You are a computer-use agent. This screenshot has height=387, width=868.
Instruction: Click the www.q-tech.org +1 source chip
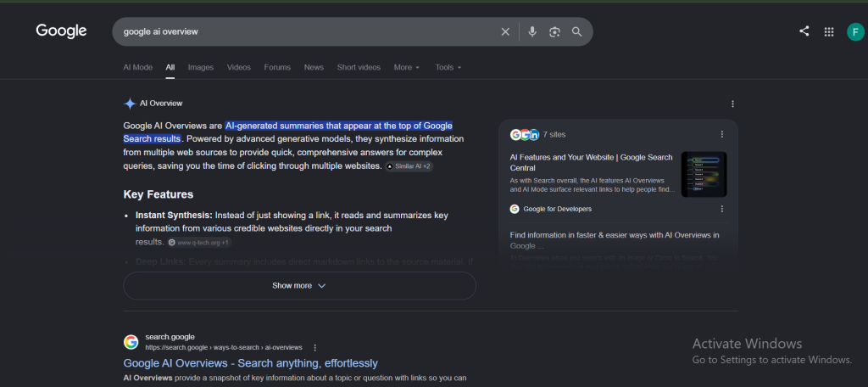[x=199, y=242]
